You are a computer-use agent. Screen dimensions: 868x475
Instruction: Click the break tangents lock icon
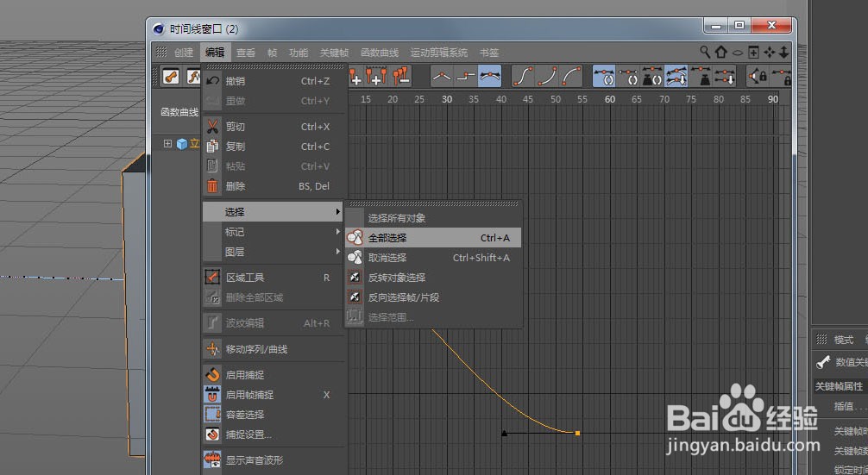tap(758, 77)
